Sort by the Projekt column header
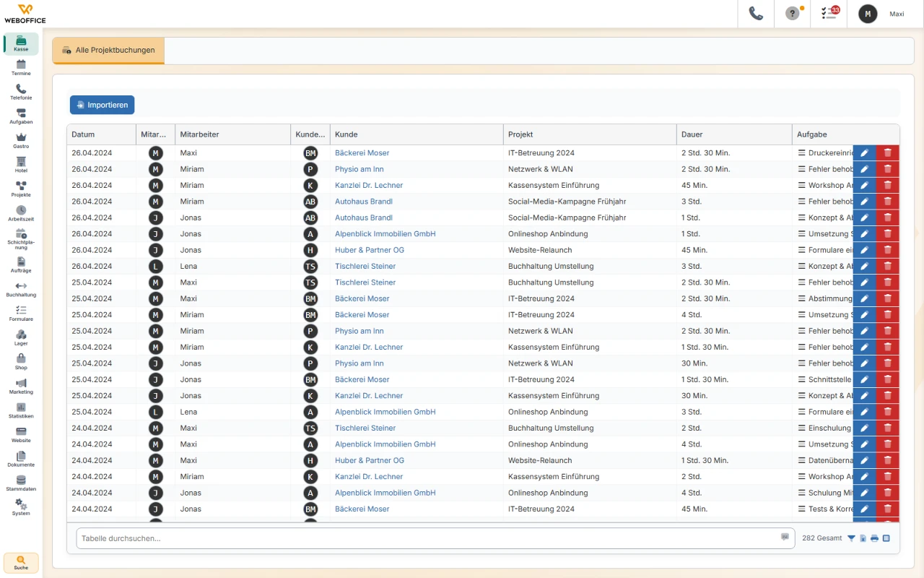924x578 pixels. click(590, 134)
